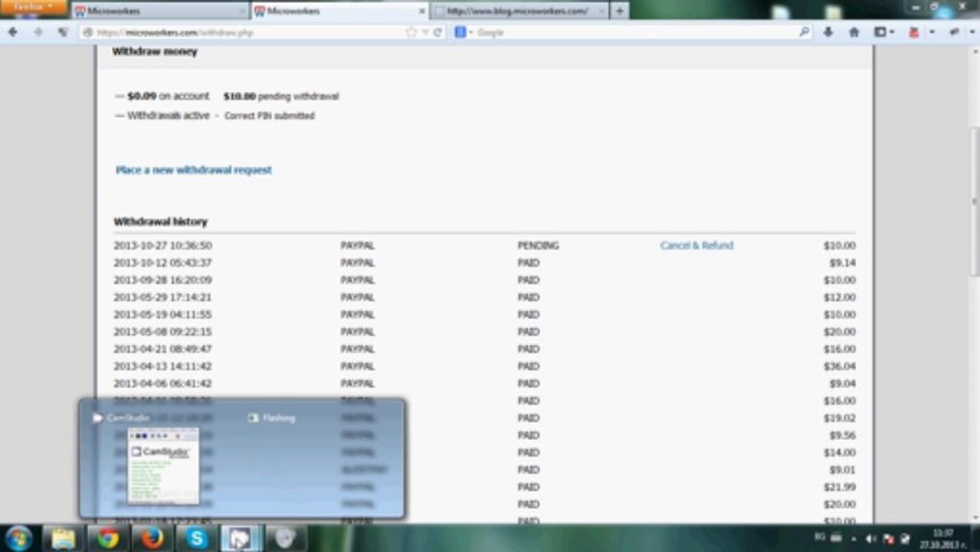Close the active Microworkers tab
The image size is (980, 552).
pyautogui.click(x=421, y=11)
